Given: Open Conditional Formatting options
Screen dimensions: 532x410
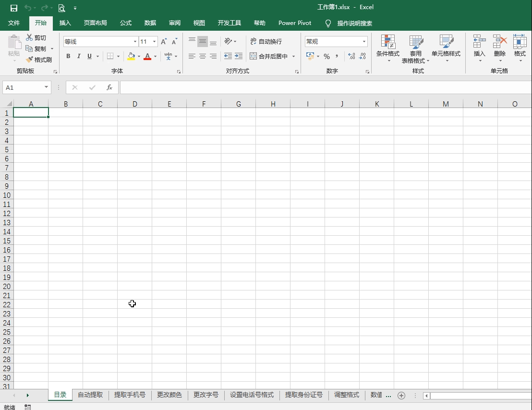Looking at the screenshot, I should click(x=388, y=48).
